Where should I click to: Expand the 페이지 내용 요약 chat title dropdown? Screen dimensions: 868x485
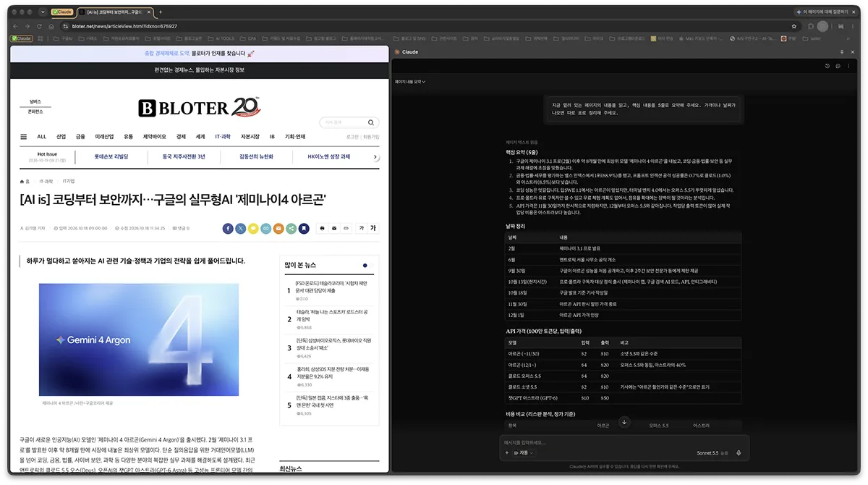coord(410,82)
